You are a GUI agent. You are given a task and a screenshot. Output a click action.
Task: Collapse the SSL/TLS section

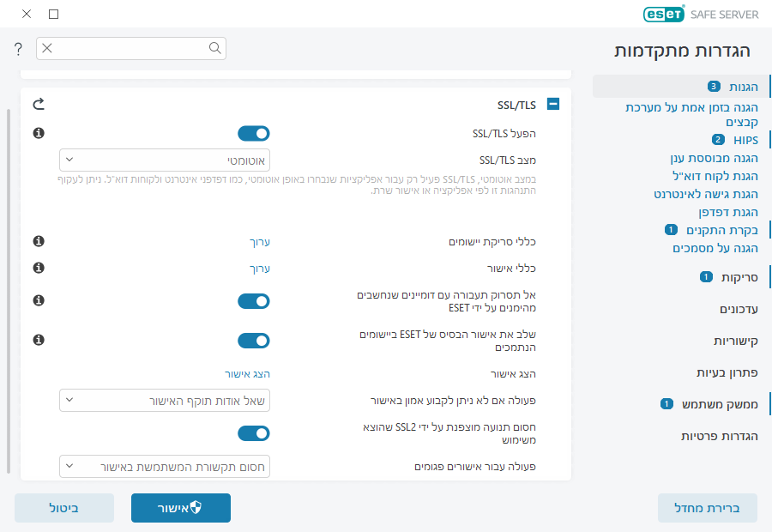coord(553,105)
